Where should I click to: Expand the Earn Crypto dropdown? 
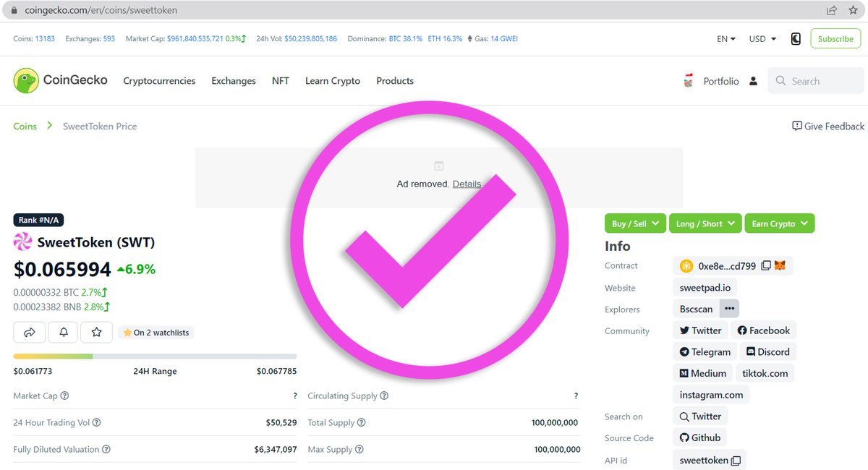pyautogui.click(x=780, y=223)
